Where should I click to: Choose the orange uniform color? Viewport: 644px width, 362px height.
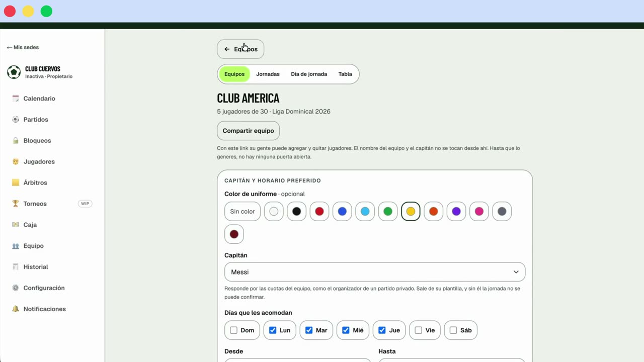pyautogui.click(x=434, y=212)
